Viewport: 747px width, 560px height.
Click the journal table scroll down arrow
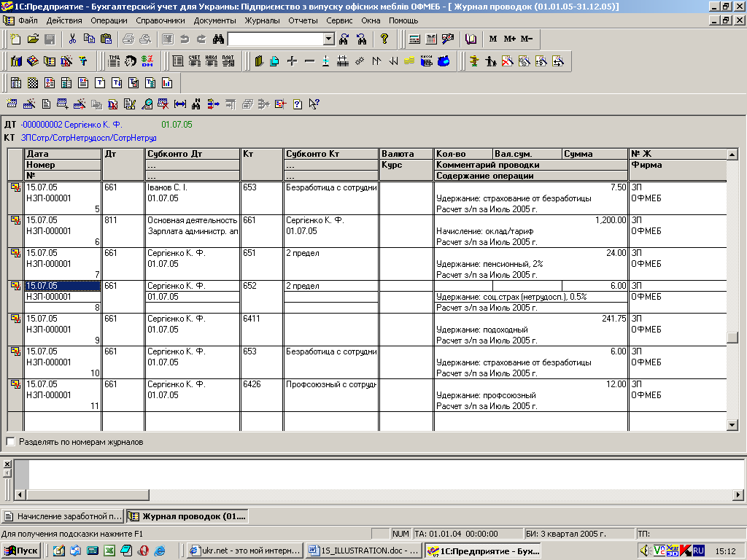click(732, 425)
